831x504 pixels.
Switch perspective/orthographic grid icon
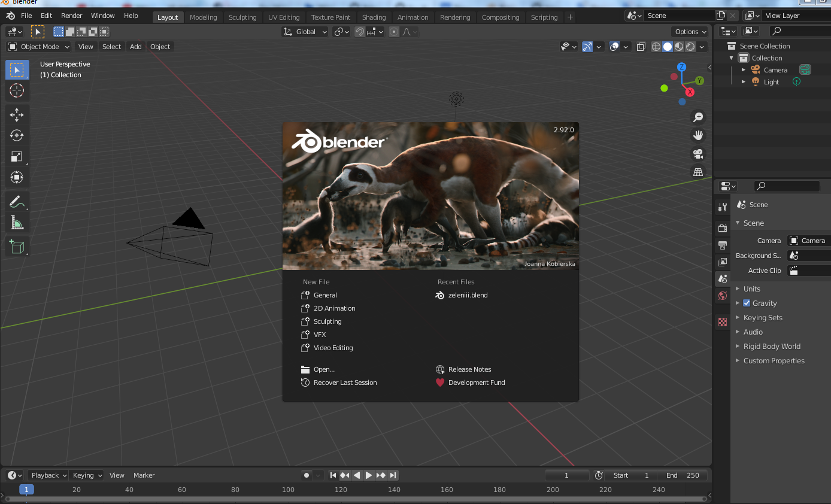click(x=698, y=172)
